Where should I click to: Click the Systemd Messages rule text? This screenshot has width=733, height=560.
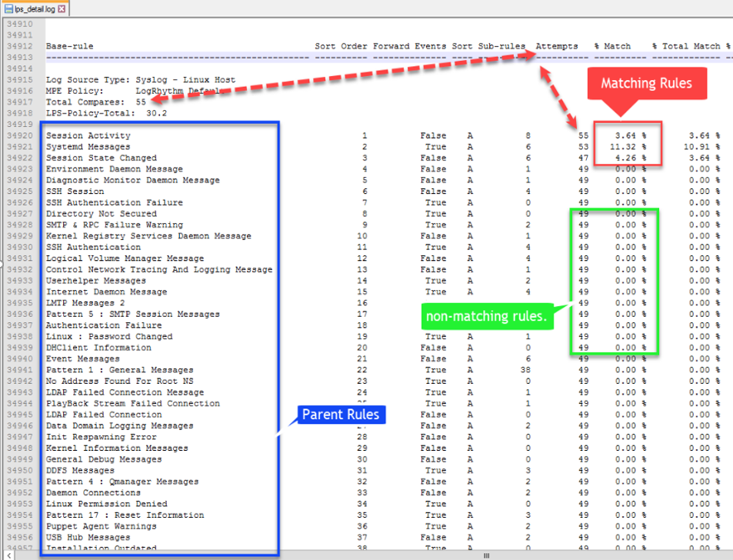(x=88, y=147)
